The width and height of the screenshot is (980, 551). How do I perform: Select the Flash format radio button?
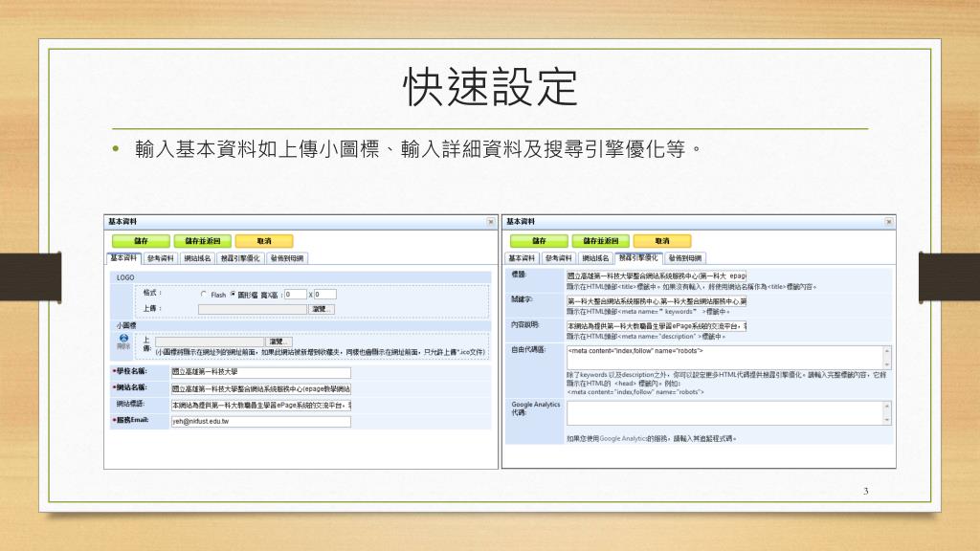204,294
